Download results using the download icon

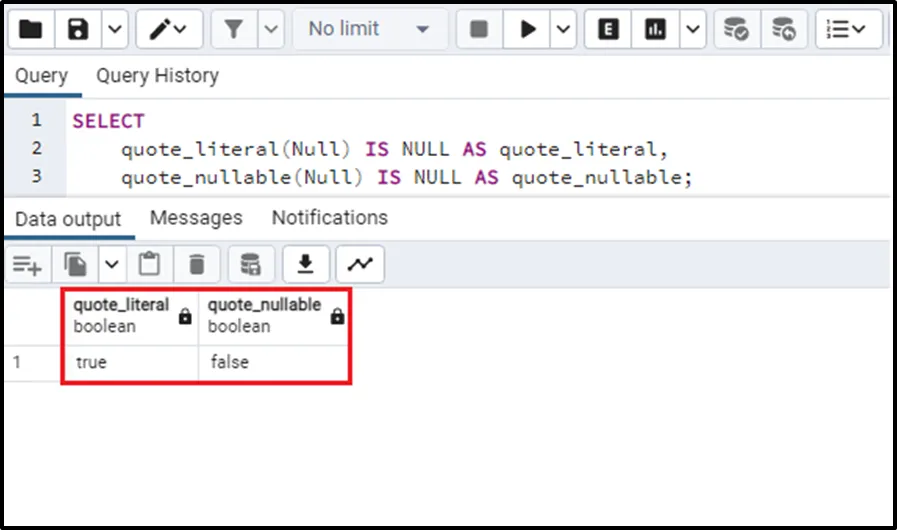pos(306,264)
